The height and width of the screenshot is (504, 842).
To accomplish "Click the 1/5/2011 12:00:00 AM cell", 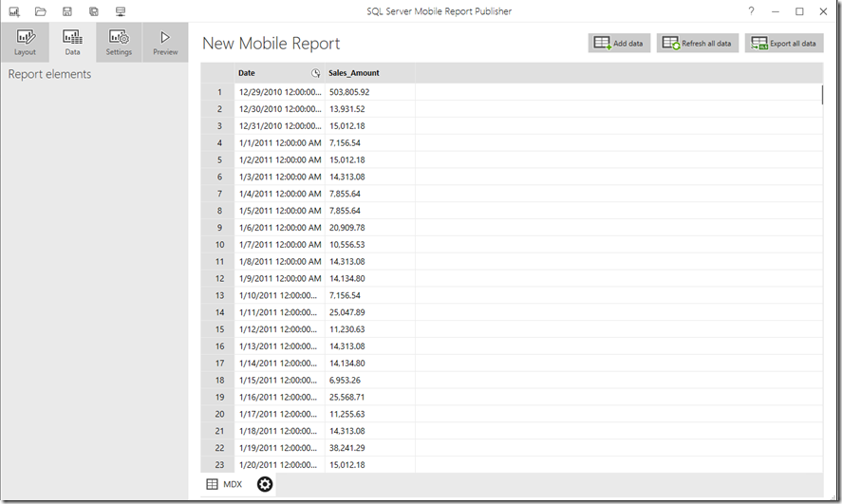I will 279,211.
